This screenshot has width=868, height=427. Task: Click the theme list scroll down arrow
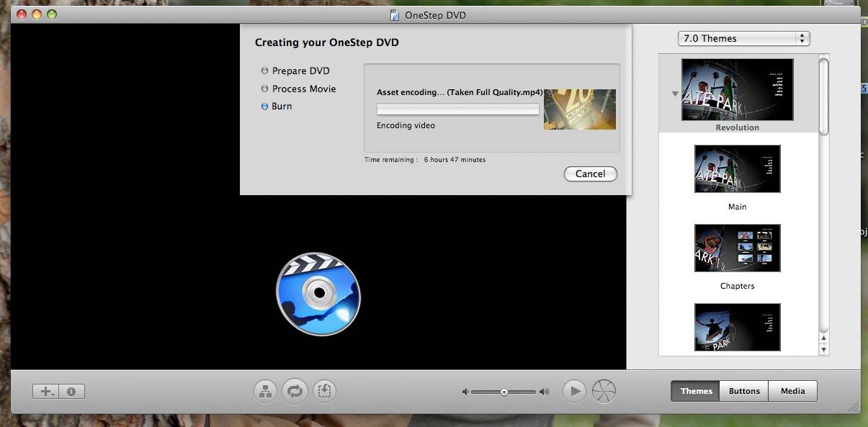tap(824, 350)
